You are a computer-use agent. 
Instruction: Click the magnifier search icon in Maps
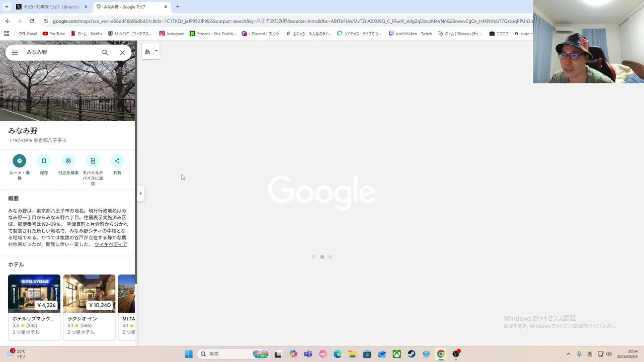[x=105, y=52]
